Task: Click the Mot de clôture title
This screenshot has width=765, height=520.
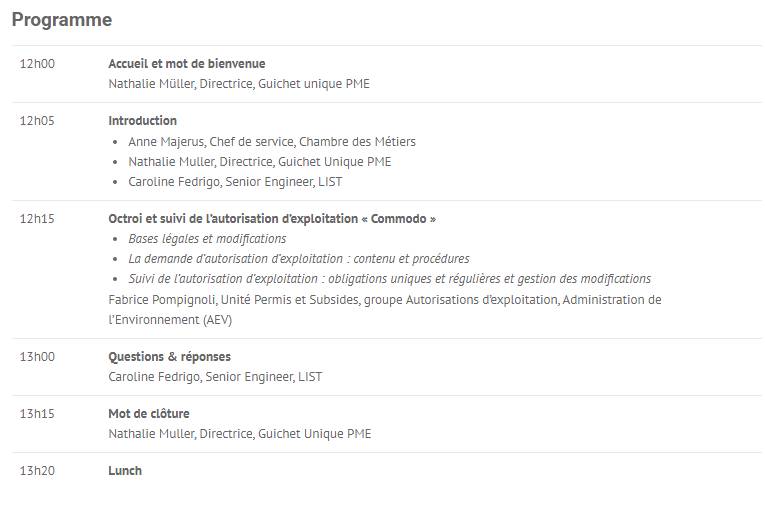Action: [x=149, y=414]
